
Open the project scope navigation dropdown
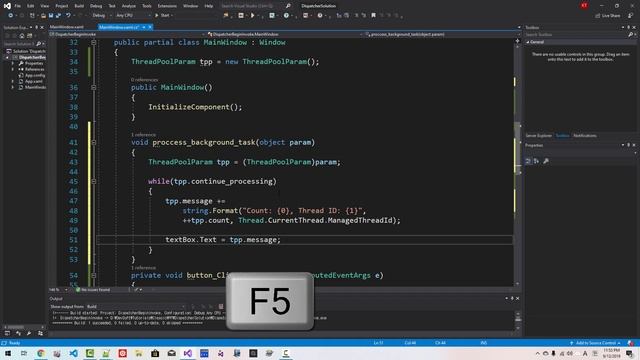127,34
